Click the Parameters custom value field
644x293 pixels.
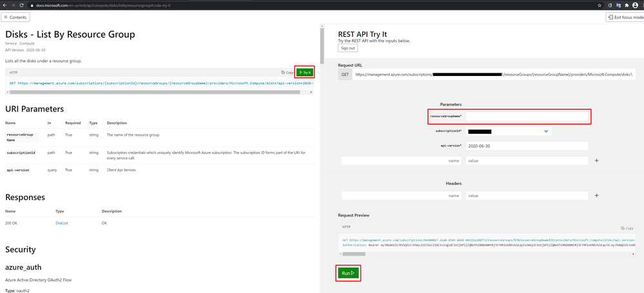527,160
